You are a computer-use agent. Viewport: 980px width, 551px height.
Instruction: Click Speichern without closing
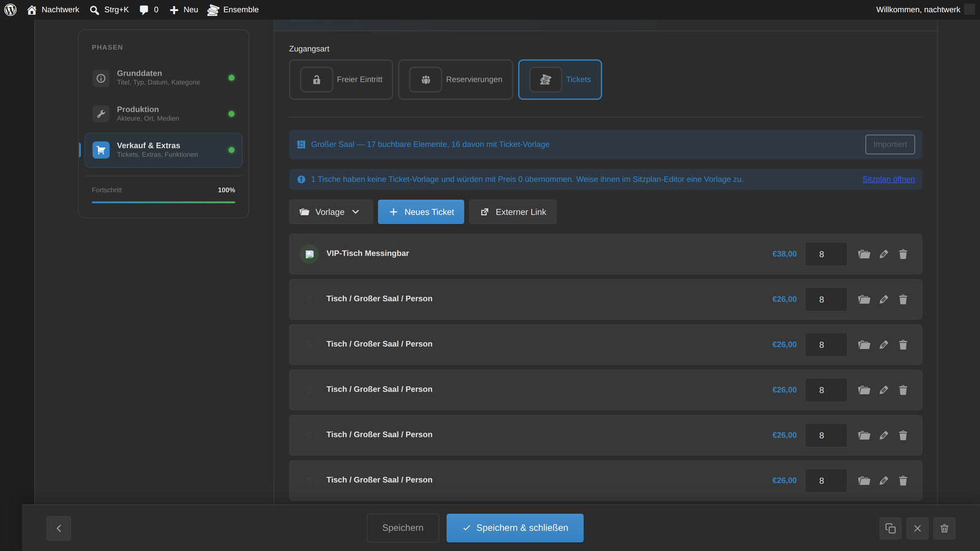tap(403, 528)
